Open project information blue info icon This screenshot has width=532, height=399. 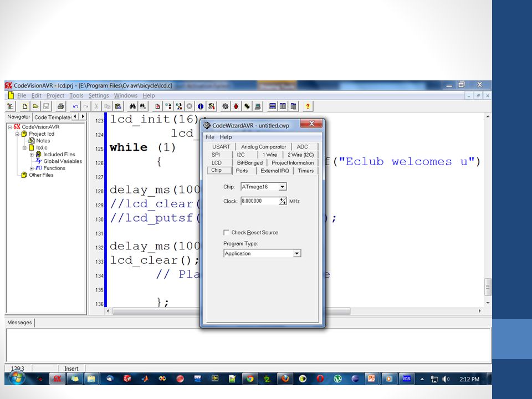[x=201, y=106]
